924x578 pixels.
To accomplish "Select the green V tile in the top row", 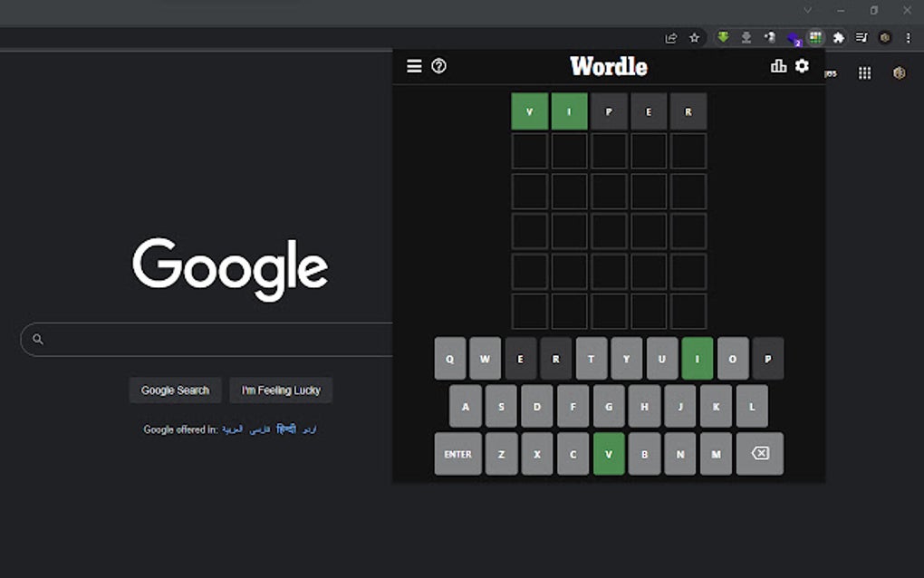I will (x=529, y=111).
